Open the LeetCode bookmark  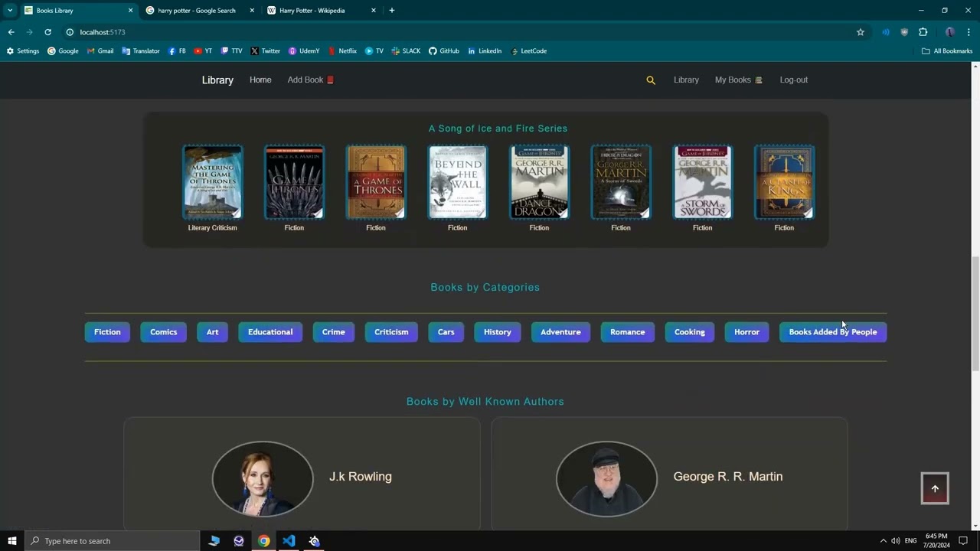pos(528,51)
